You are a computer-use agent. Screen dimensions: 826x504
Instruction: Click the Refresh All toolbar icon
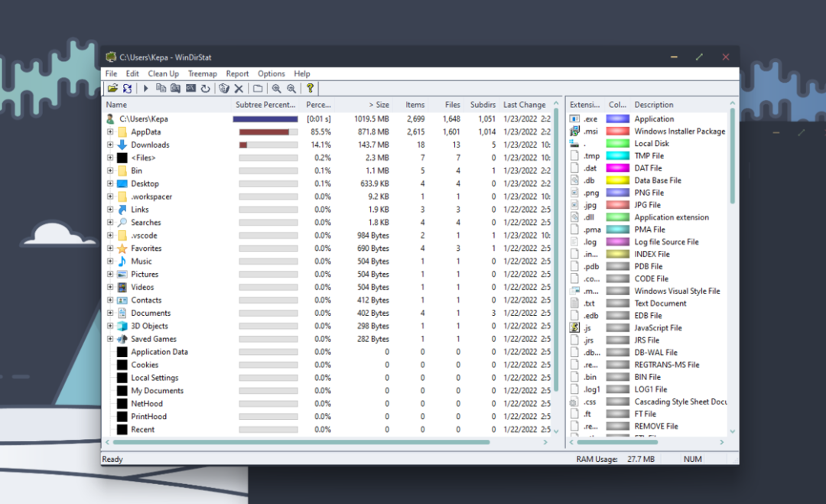[126, 89]
